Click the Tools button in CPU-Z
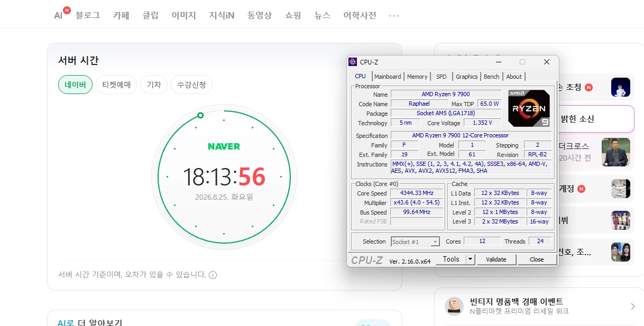Viewport: 644px width, 326px height. pos(451,259)
